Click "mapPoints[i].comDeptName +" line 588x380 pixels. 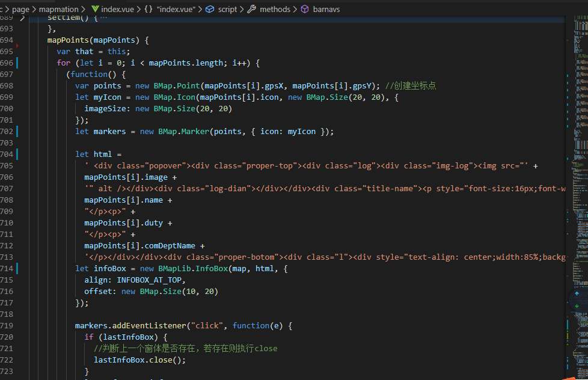(144, 246)
